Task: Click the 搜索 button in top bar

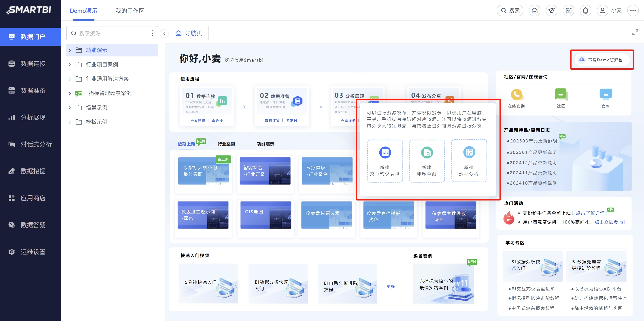Action: coord(510,11)
